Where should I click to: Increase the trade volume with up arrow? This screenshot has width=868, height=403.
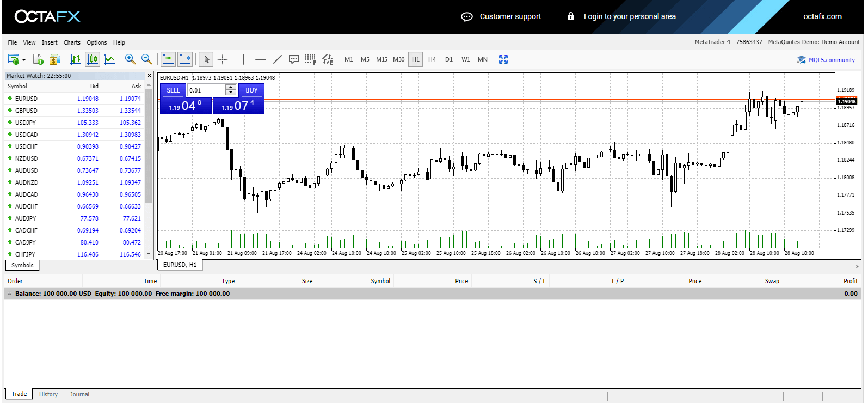[231, 88]
